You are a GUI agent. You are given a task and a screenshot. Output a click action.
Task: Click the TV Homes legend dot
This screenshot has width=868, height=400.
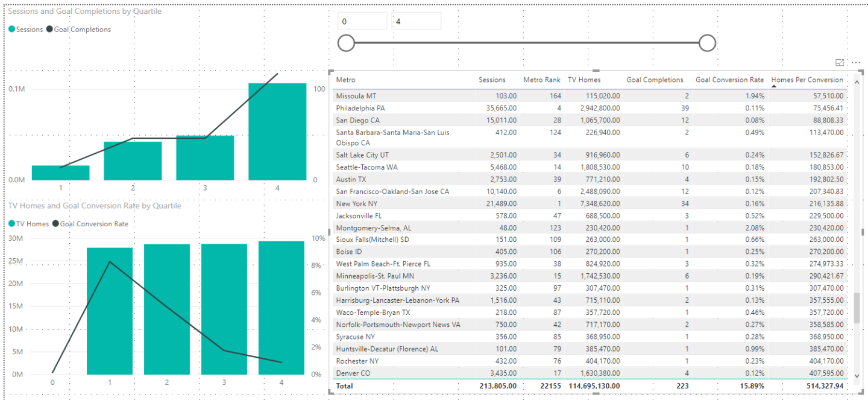click(x=12, y=224)
